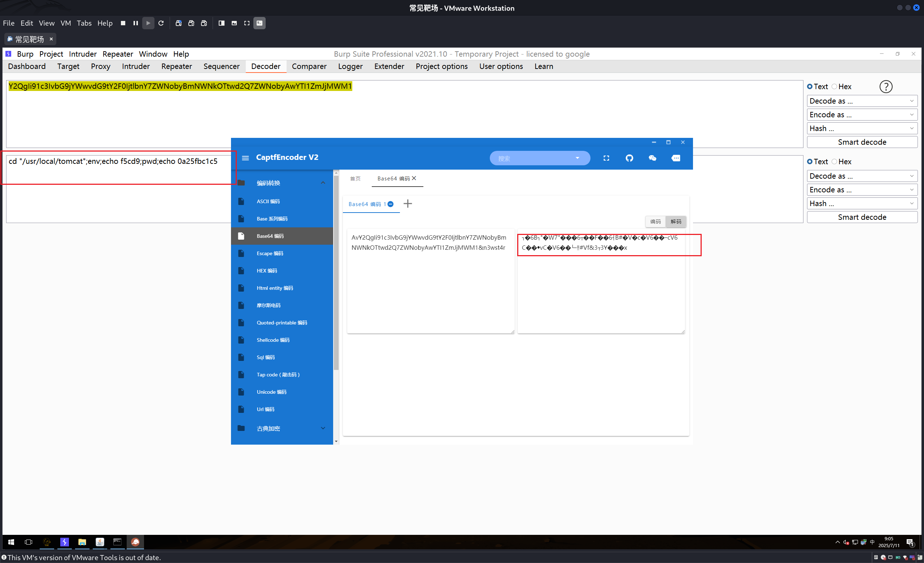Select Text radio for second decoder panel
This screenshot has width=924, height=563.
click(810, 162)
